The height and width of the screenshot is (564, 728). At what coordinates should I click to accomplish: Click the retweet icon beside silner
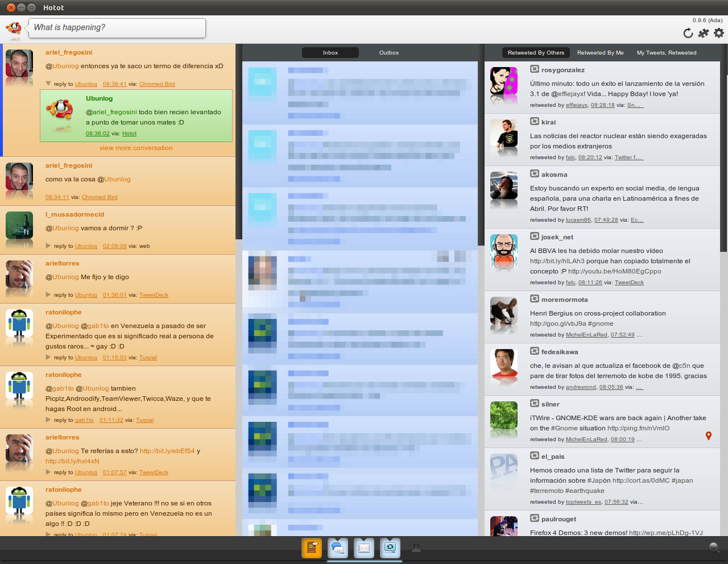[x=535, y=404]
